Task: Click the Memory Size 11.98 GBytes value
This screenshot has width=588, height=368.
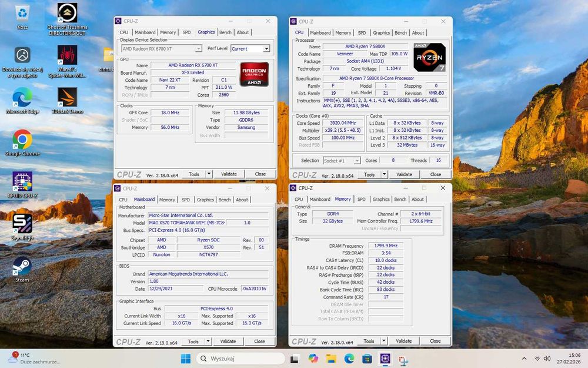Action: pyautogui.click(x=246, y=112)
